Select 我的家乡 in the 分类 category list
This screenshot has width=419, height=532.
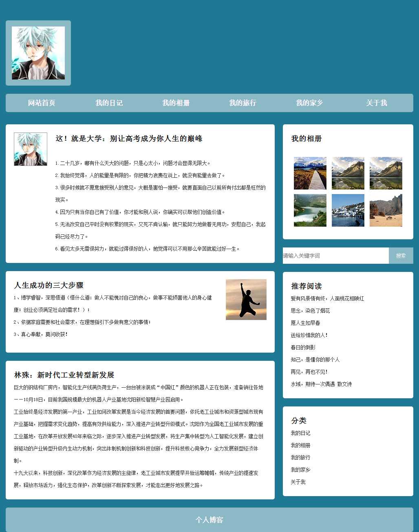pyautogui.click(x=300, y=470)
